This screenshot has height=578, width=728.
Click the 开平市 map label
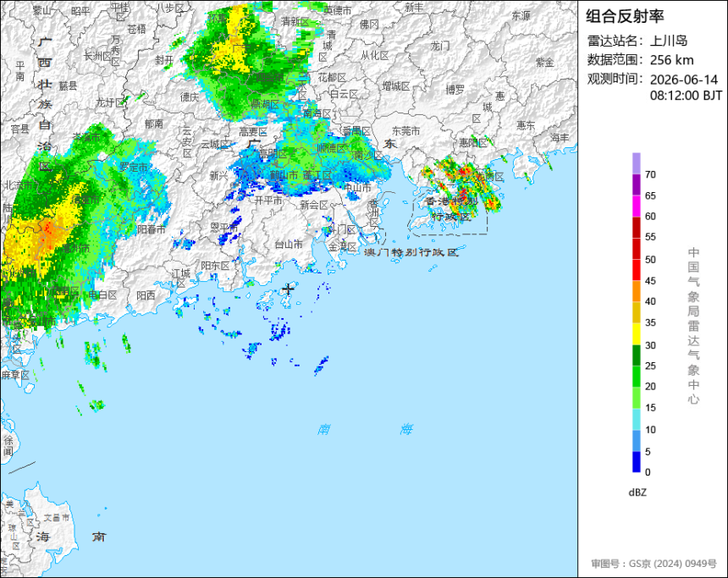click(268, 200)
